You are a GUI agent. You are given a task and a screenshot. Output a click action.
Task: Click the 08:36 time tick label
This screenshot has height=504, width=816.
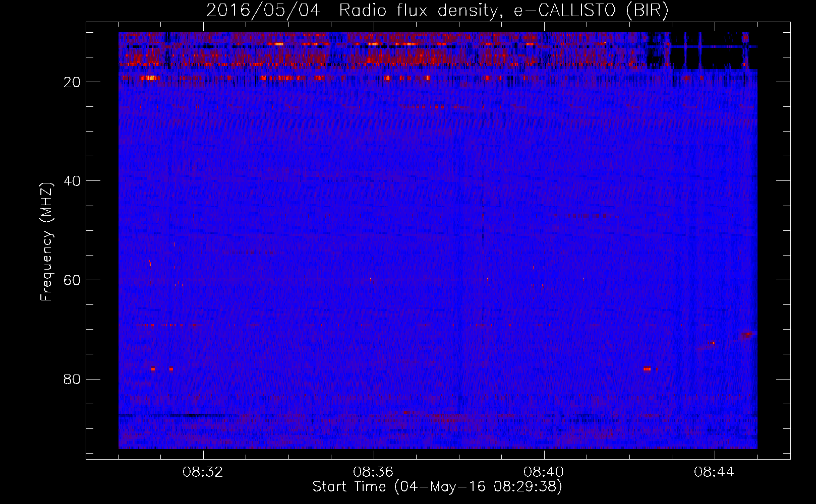tap(374, 472)
